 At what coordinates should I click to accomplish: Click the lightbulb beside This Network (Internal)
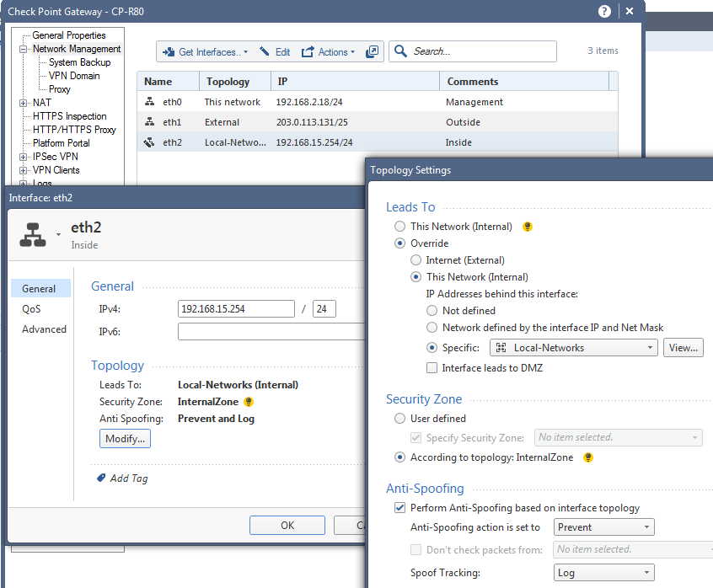click(x=528, y=227)
